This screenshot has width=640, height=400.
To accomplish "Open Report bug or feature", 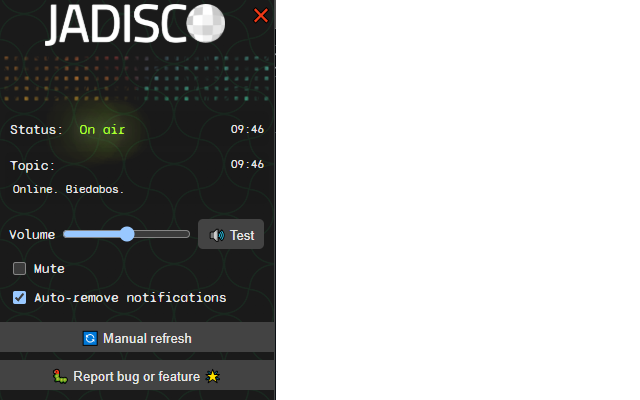I will coord(137,375).
